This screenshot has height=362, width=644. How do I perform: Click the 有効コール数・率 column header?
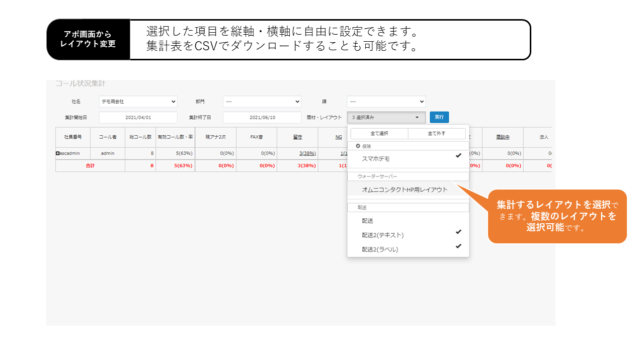pos(175,137)
